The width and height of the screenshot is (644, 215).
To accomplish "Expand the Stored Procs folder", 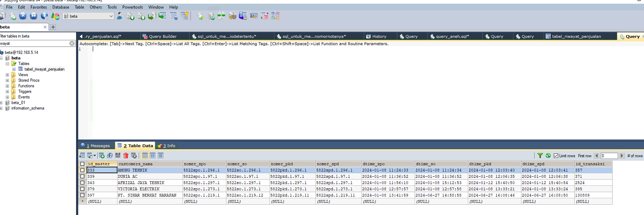I will coord(8,80).
